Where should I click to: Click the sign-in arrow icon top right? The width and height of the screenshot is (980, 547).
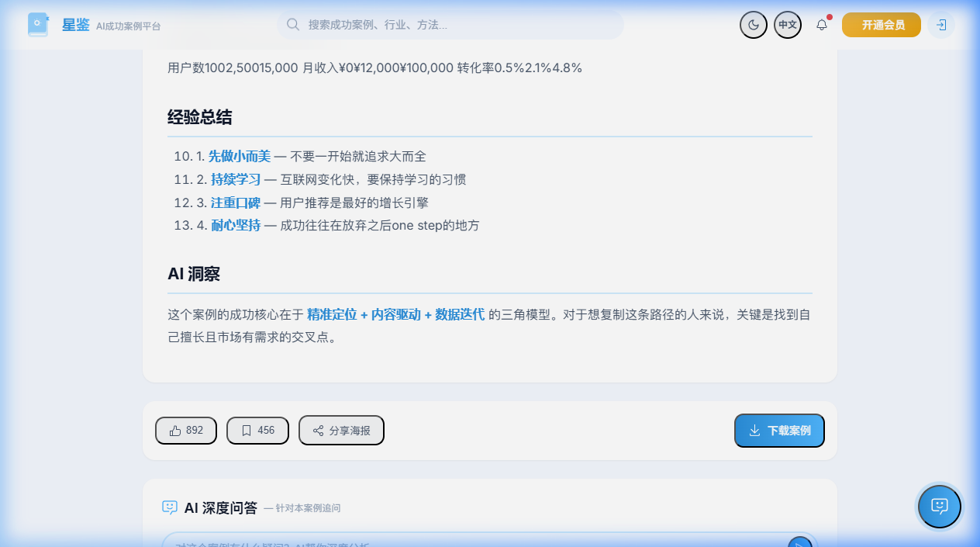click(940, 25)
